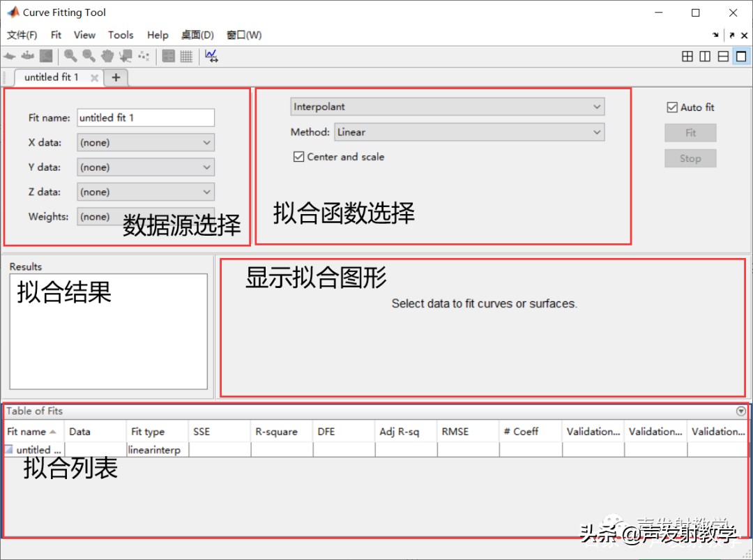The width and height of the screenshot is (753, 560).
Task: Select the Zoom In tool
Action: (70, 56)
